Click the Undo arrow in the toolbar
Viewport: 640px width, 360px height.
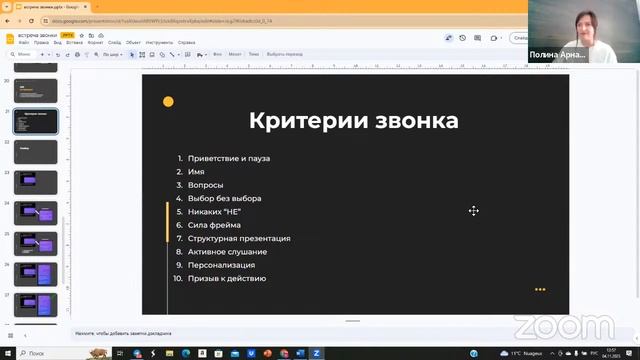[58, 54]
